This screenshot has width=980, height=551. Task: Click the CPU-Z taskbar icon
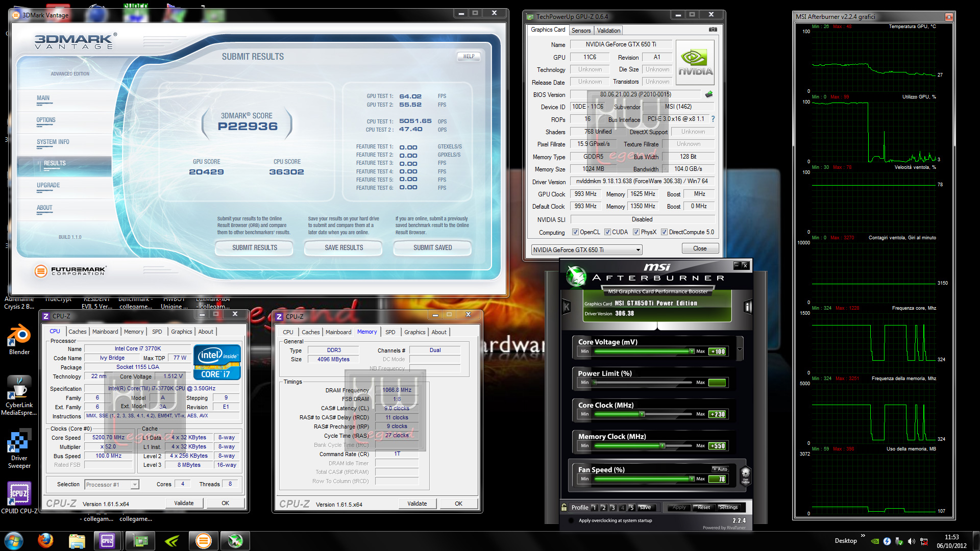(107, 541)
